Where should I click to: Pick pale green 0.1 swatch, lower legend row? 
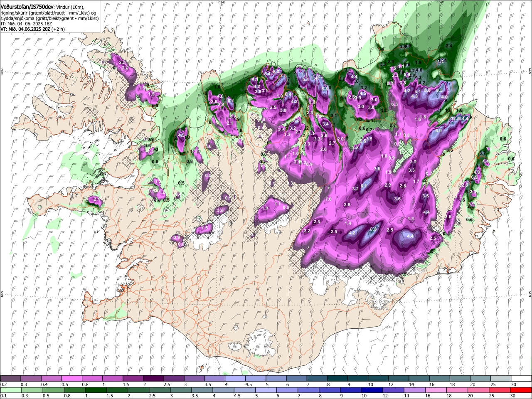[11, 390]
